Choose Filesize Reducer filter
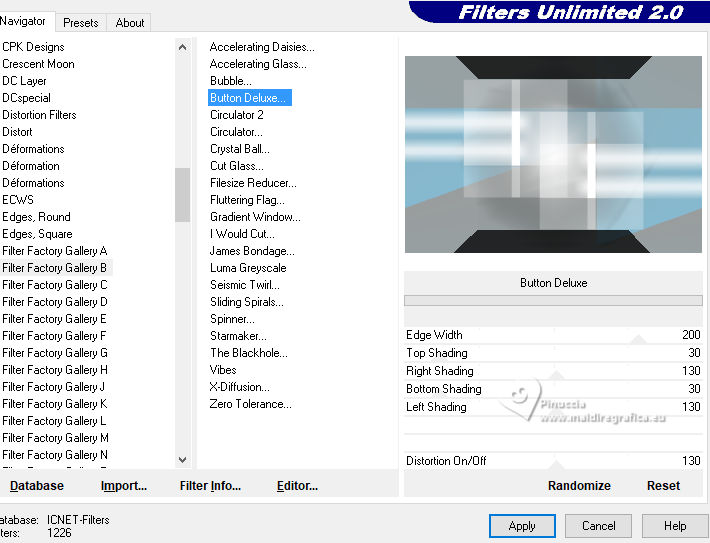Viewport: 710px width, 543px height. click(253, 183)
